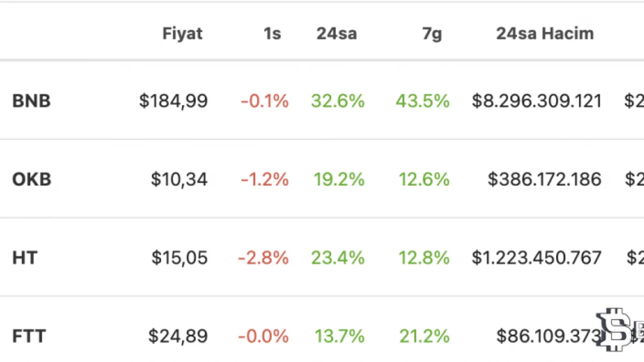
Task: Open the FTT coin row
Action: click(29, 337)
